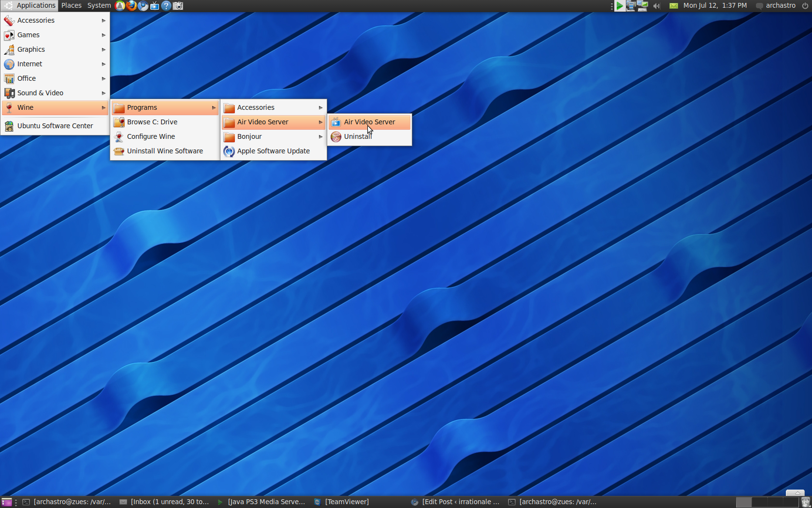Select Uninstall under Air Video Server
812x508 pixels.
358,136
